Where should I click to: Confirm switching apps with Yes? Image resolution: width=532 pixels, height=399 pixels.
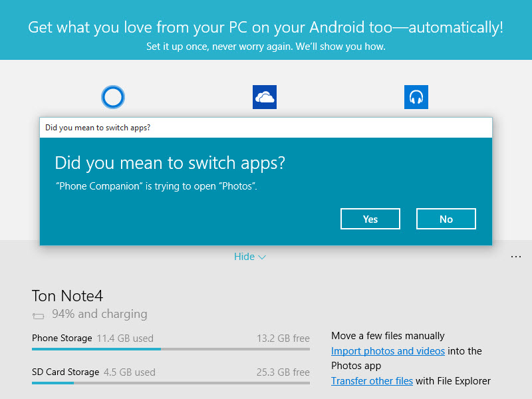(x=370, y=219)
